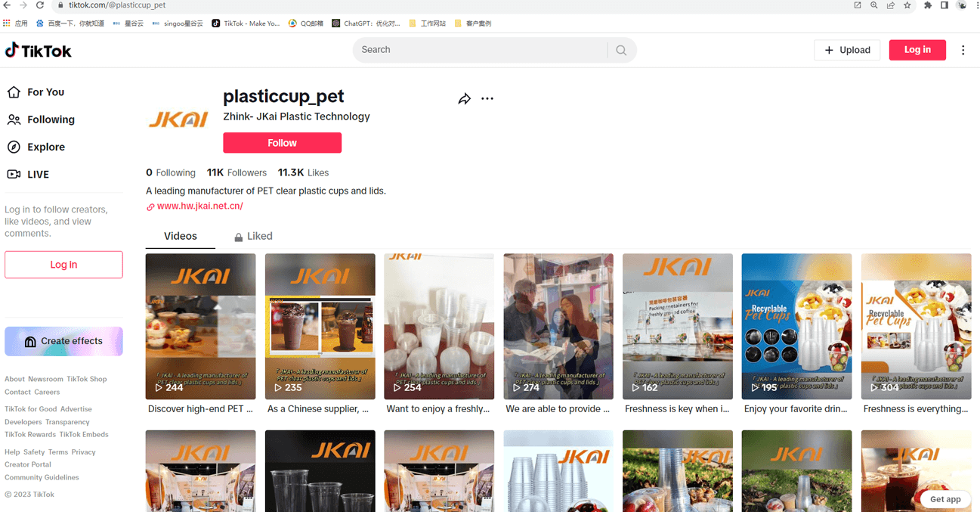Open the TikTok Embeds link
Image resolution: width=980 pixels, height=512 pixels.
coord(84,435)
